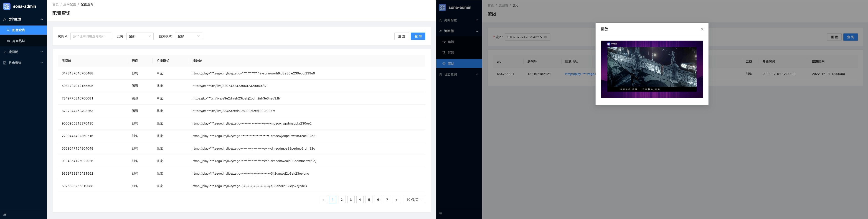The height and width of the screenshot is (219, 868).
Task: Click 房间id 6478187646706488 cell
Action: [x=78, y=74]
